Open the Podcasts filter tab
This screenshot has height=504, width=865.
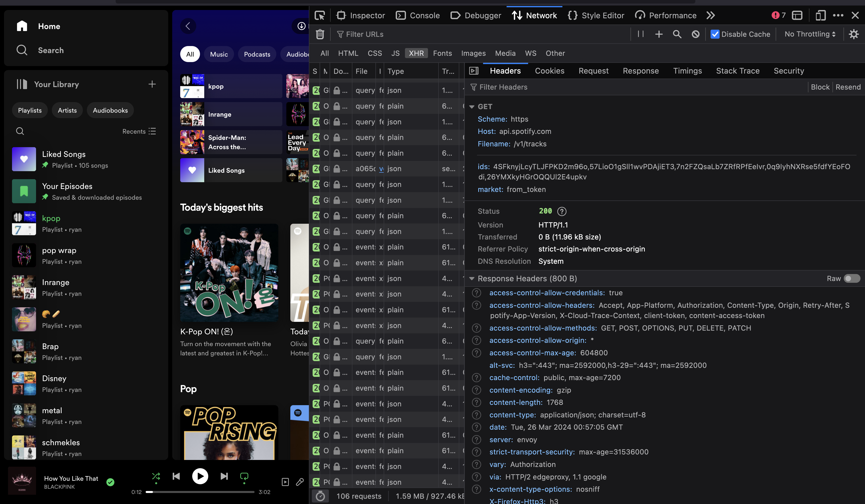coord(257,54)
